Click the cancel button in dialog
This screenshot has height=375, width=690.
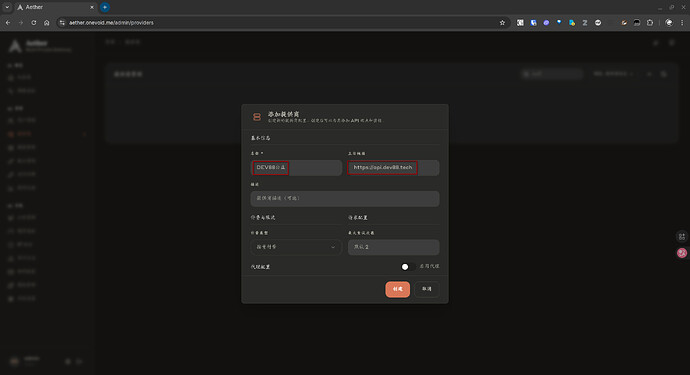click(426, 289)
